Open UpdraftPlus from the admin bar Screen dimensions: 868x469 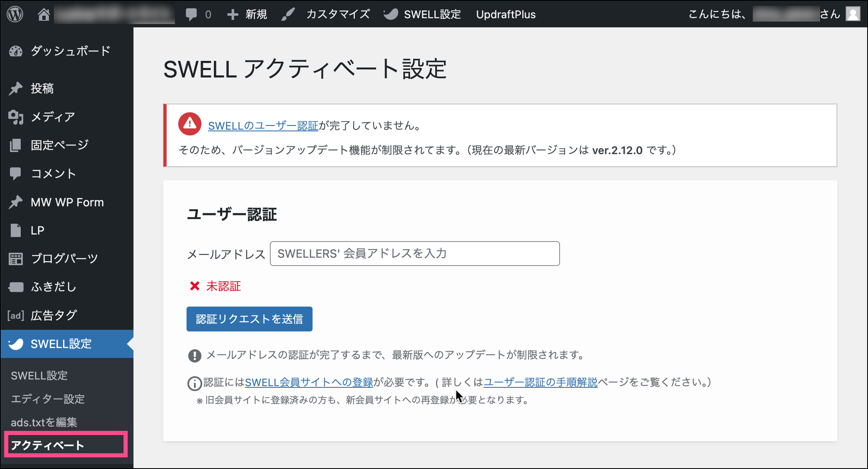click(506, 15)
